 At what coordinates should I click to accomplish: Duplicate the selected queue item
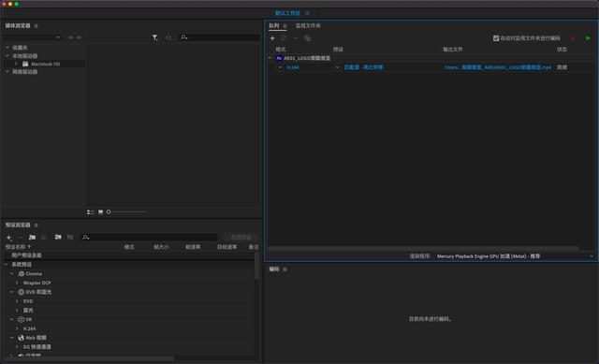click(307, 38)
